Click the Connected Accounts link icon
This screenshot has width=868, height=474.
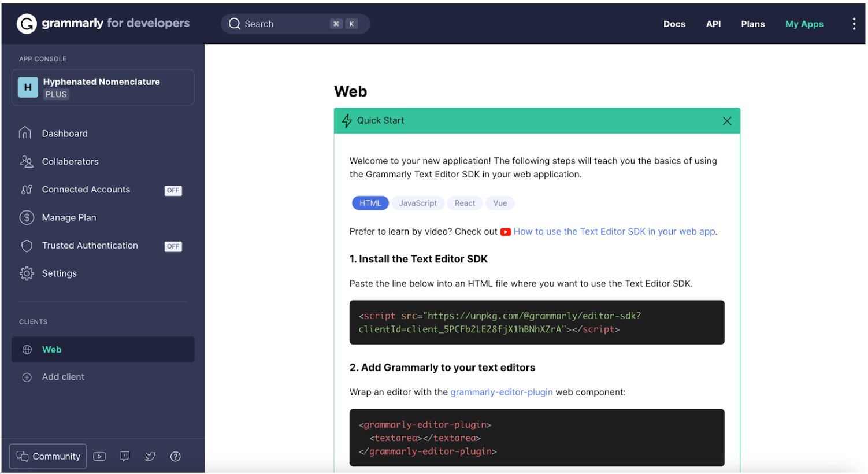click(x=27, y=190)
